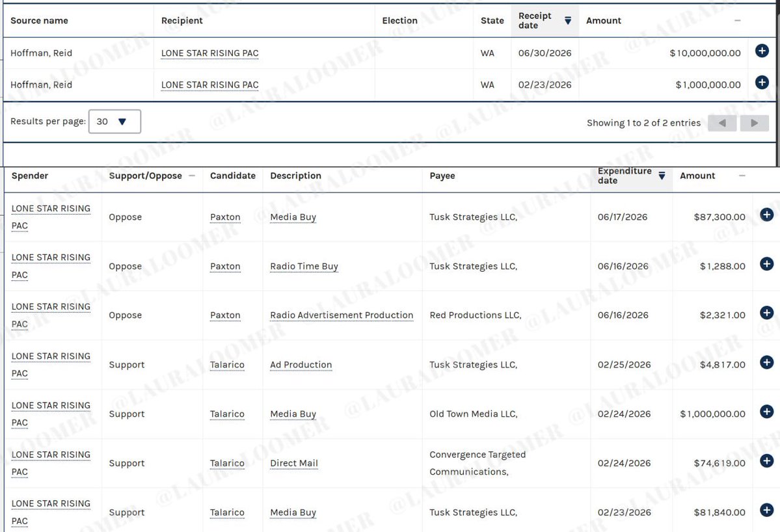This screenshot has height=532, width=780.
Task: Open Paxton link in 06/17/2026 row
Action: pos(225,217)
